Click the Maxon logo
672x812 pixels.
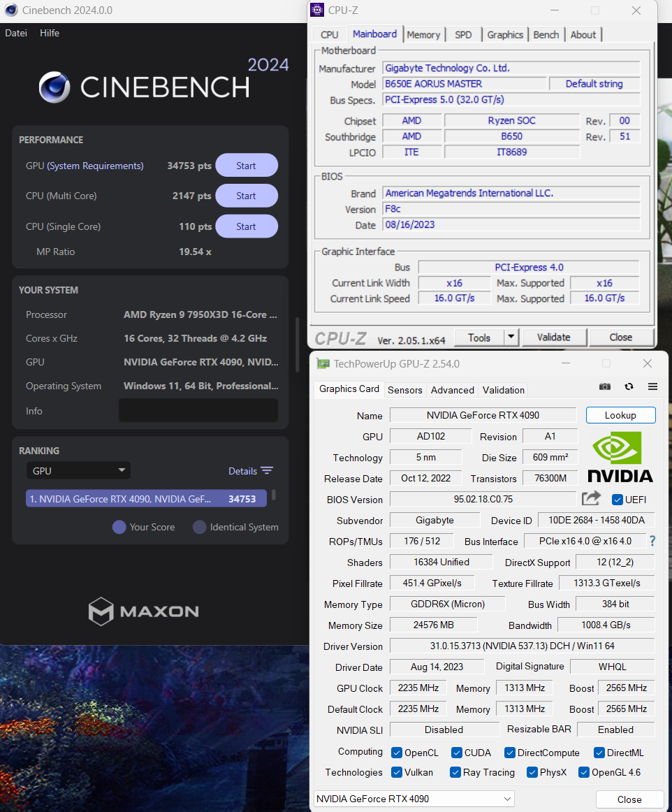pyautogui.click(x=143, y=611)
